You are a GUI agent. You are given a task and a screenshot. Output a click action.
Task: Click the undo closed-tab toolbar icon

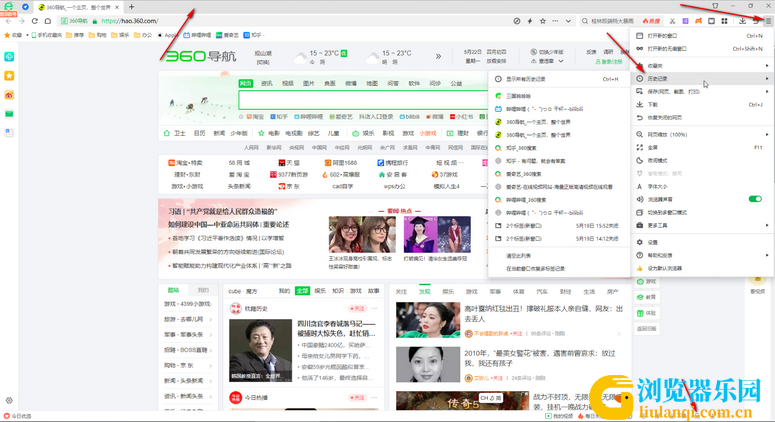pyautogui.click(x=756, y=21)
